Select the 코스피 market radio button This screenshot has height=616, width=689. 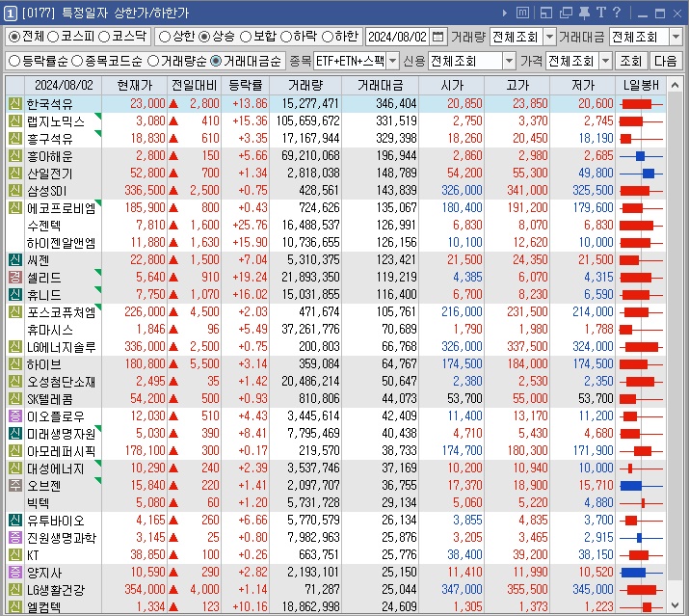[x=53, y=37]
